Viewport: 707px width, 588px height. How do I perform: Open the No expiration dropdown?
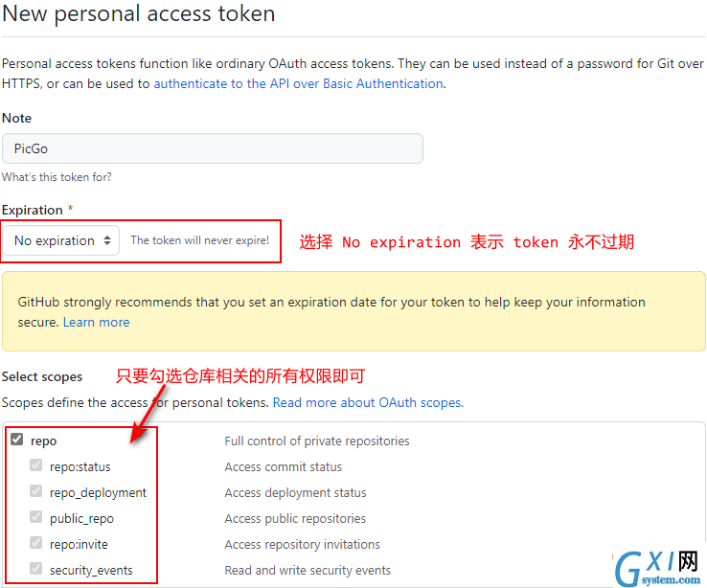click(61, 240)
